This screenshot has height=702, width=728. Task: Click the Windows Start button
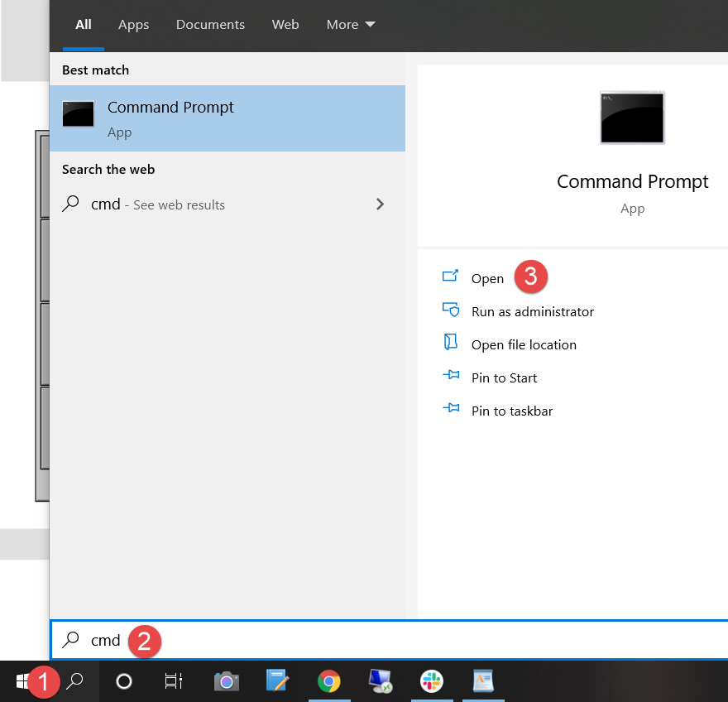22,681
